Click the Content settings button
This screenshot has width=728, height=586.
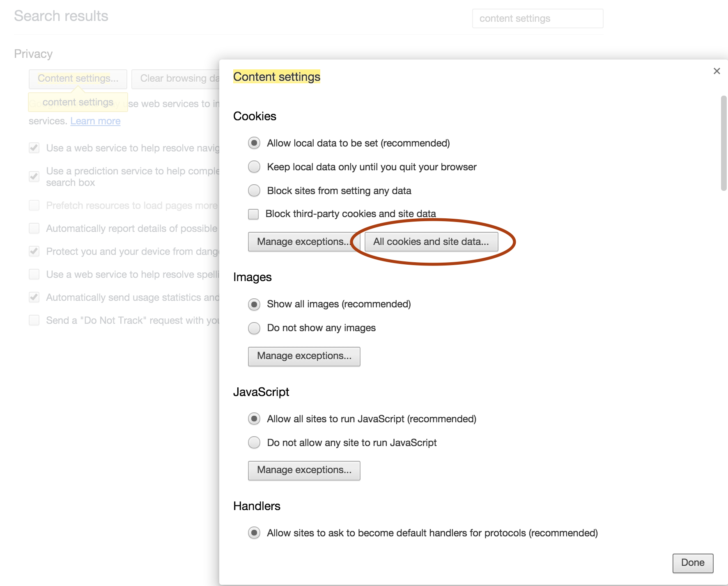tap(78, 78)
